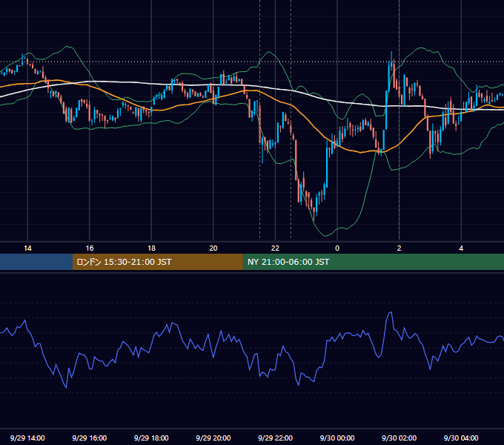Click the '9/30 02:00' date label
Image resolution: width=504 pixels, height=445 pixels.
tap(399, 438)
